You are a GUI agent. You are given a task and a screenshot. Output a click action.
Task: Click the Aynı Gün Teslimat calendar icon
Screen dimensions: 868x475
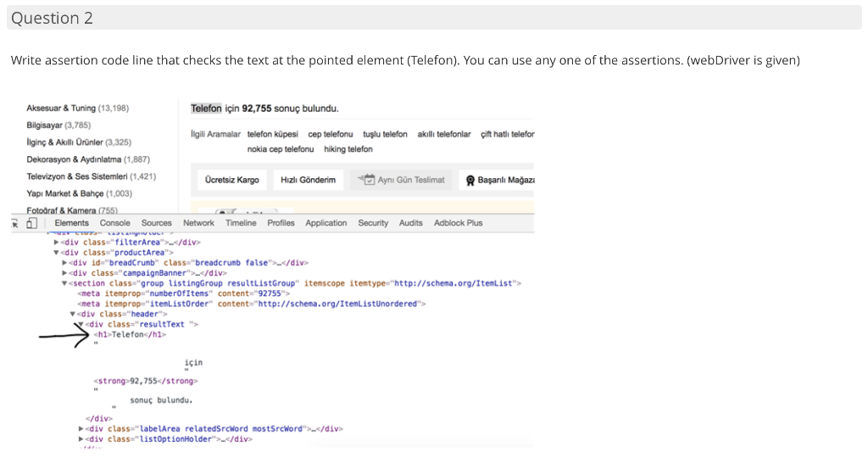pos(366,179)
